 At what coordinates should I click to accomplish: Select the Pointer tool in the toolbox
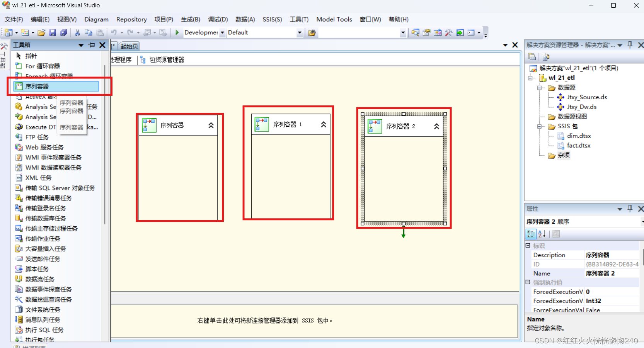tap(57, 56)
